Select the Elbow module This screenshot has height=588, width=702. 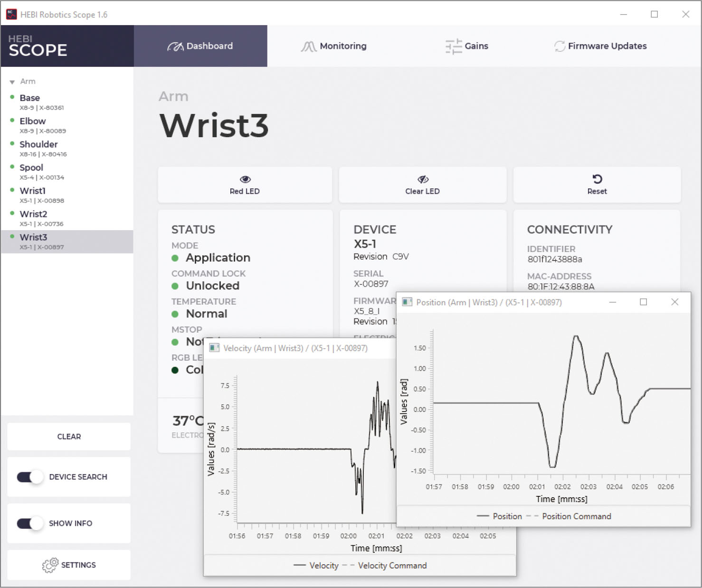click(67, 125)
